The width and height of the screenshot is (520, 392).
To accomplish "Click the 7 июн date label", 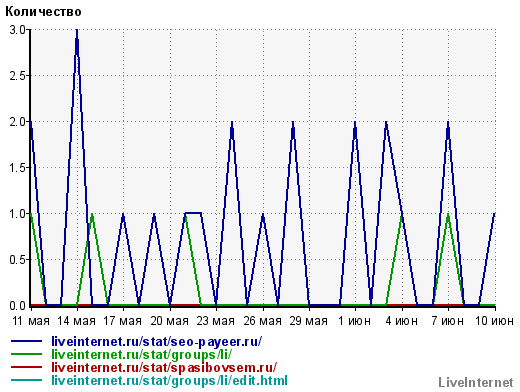I will [x=448, y=321].
